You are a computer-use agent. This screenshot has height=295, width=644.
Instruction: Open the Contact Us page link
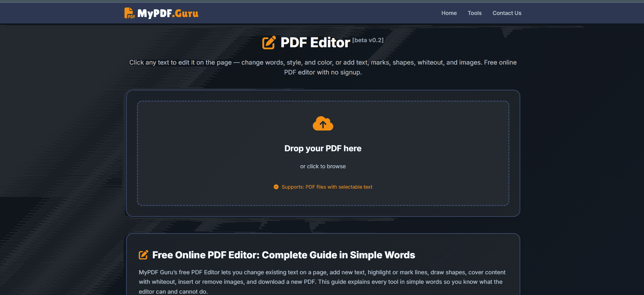pyautogui.click(x=507, y=13)
